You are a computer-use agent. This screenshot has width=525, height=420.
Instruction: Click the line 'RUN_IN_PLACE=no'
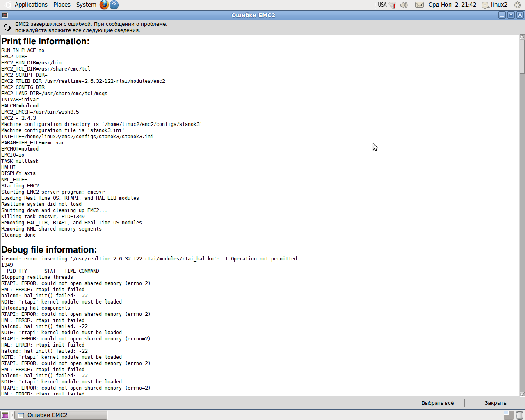point(23,50)
